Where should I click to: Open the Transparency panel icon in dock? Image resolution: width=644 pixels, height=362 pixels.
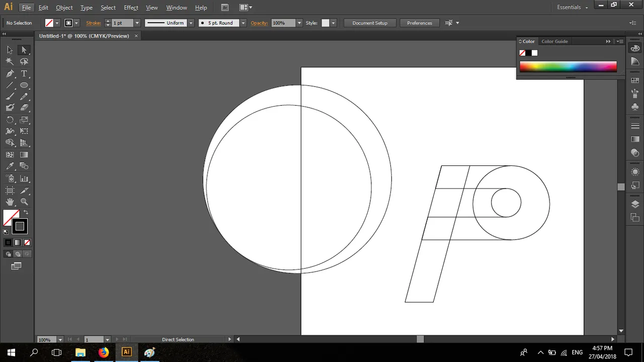click(635, 152)
